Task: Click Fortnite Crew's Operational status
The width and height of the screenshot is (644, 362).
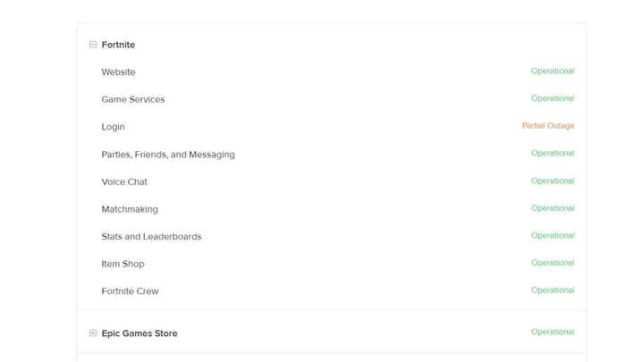Action: click(x=553, y=290)
